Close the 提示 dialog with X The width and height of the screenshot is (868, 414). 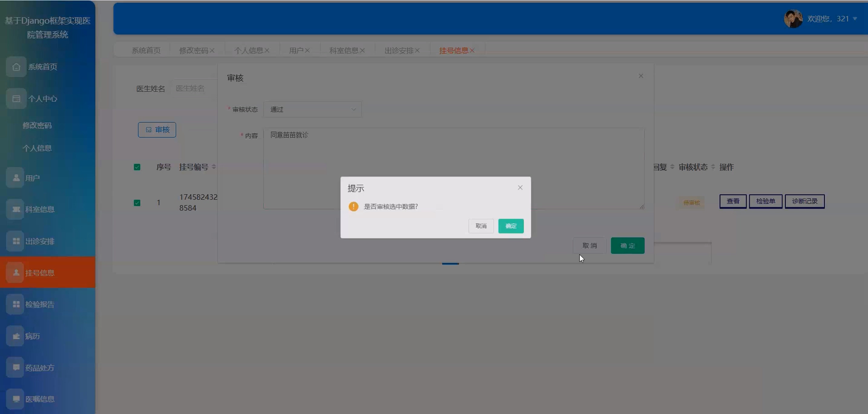coord(520,188)
